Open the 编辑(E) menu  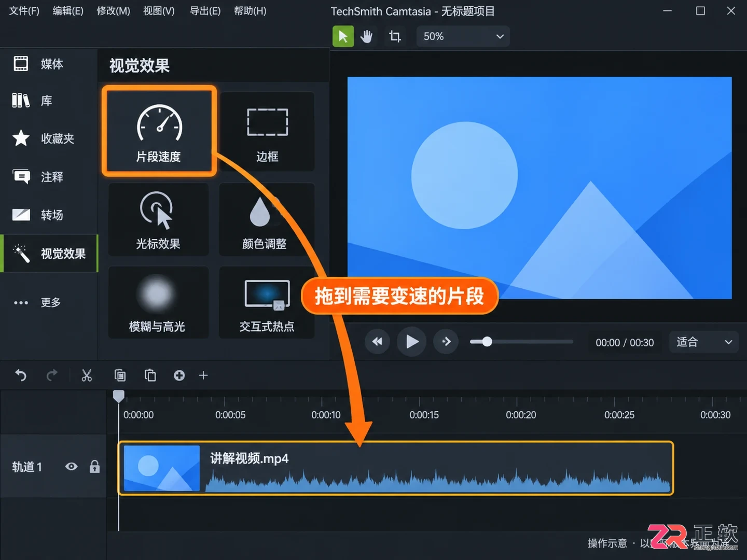68,11
